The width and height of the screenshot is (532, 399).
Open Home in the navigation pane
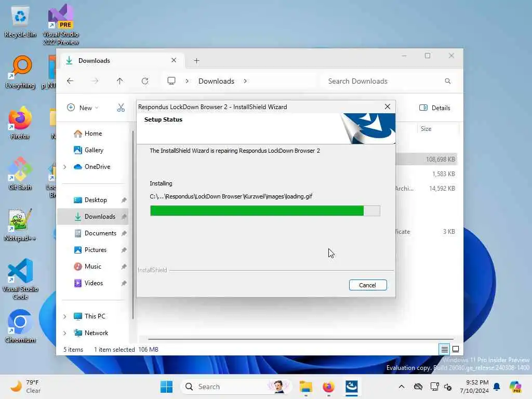(92, 134)
